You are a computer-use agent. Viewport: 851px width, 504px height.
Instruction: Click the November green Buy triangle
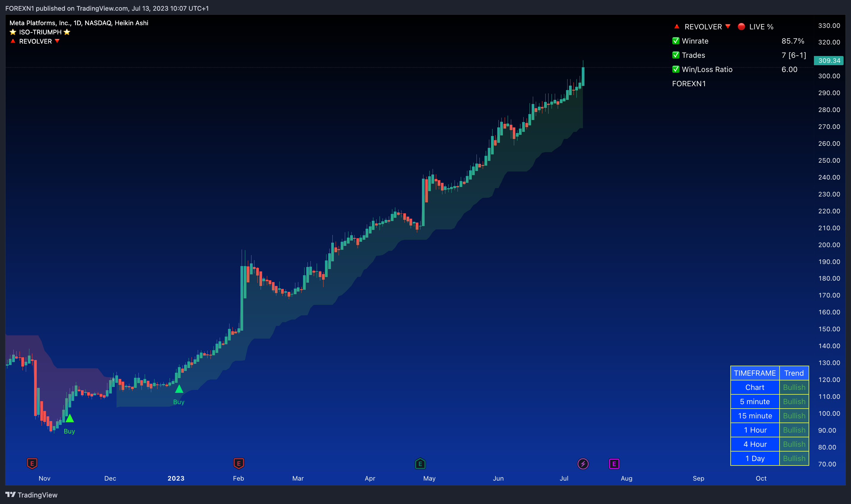coord(70,418)
